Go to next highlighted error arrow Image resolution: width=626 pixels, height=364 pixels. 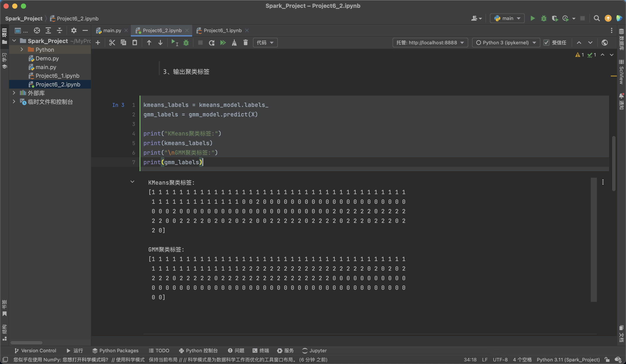(x=612, y=55)
